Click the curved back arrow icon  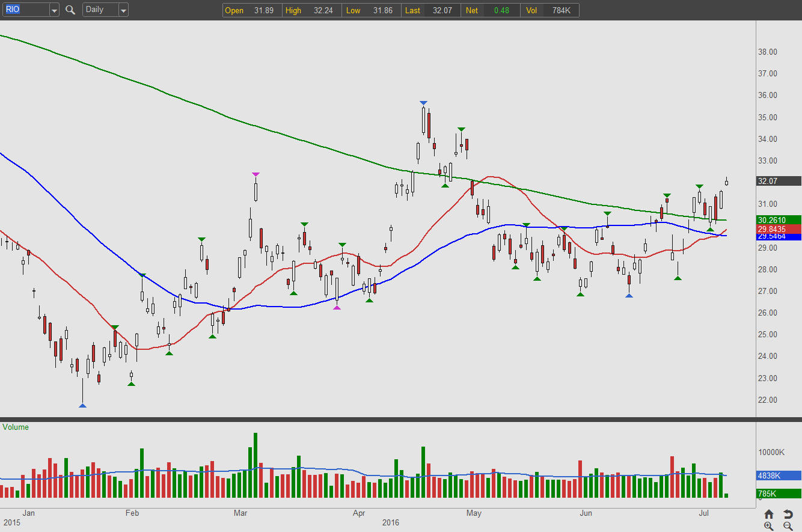[788, 514]
